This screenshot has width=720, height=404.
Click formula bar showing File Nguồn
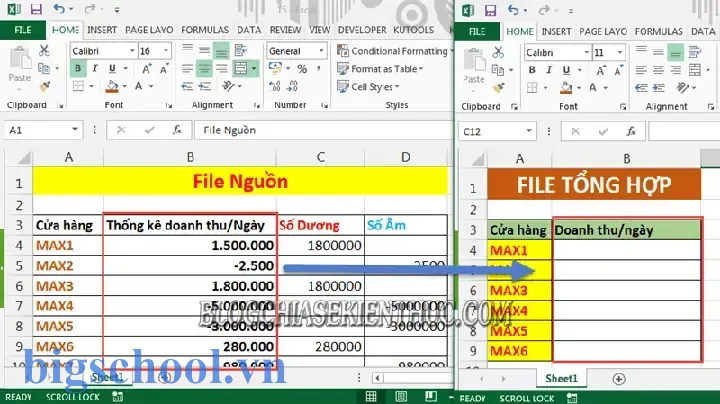click(x=322, y=130)
